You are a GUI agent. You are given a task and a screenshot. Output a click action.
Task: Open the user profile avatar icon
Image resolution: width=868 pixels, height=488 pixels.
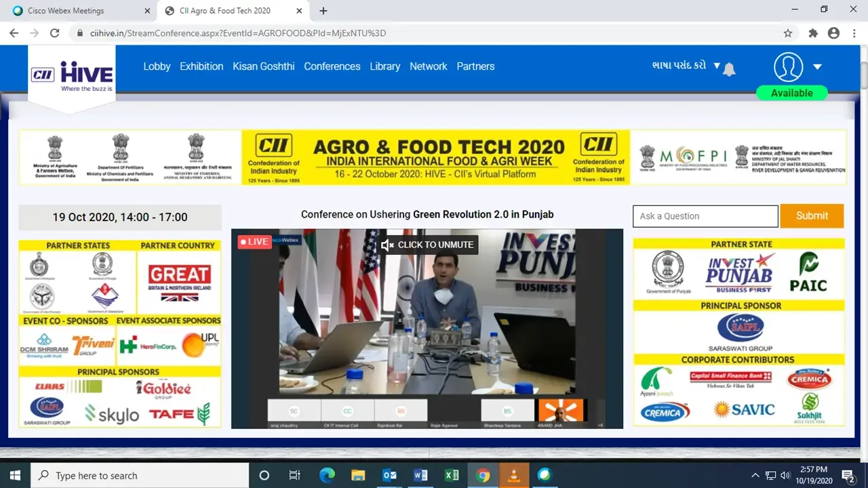point(788,66)
